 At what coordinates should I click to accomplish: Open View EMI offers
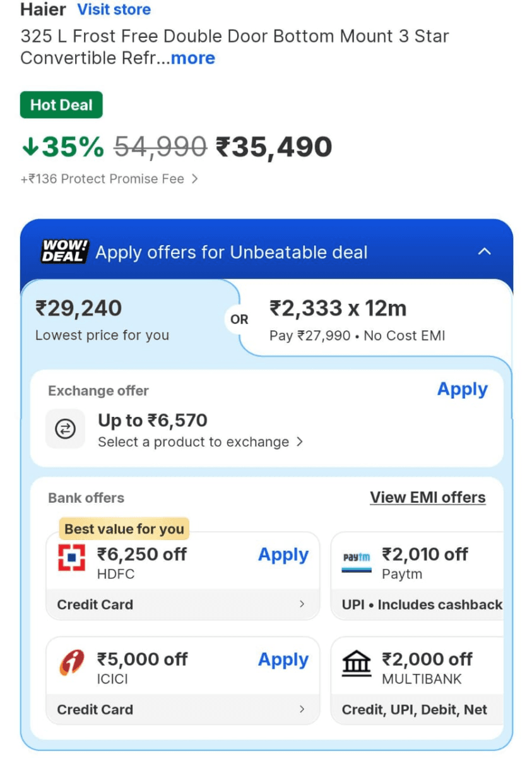428,497
